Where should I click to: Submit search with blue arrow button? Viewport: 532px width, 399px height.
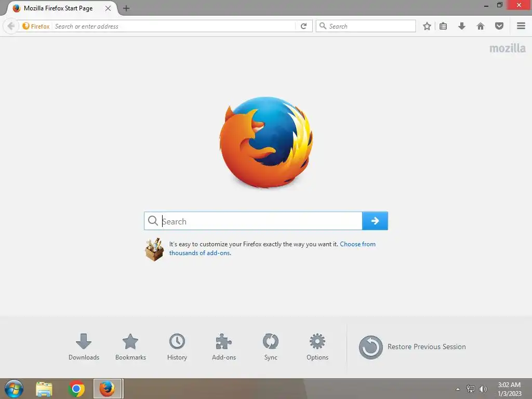375,221
